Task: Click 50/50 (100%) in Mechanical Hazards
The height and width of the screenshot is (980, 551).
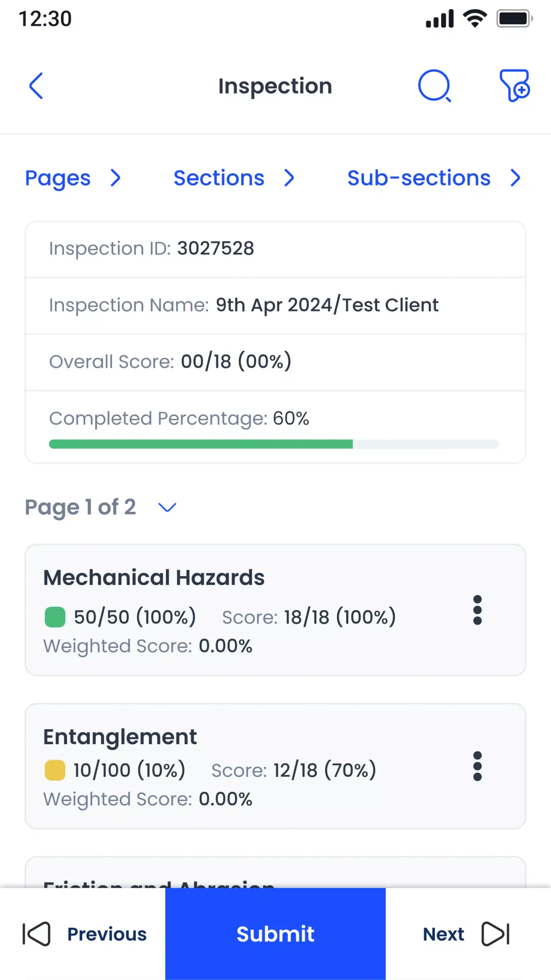Action: point(135,617)
